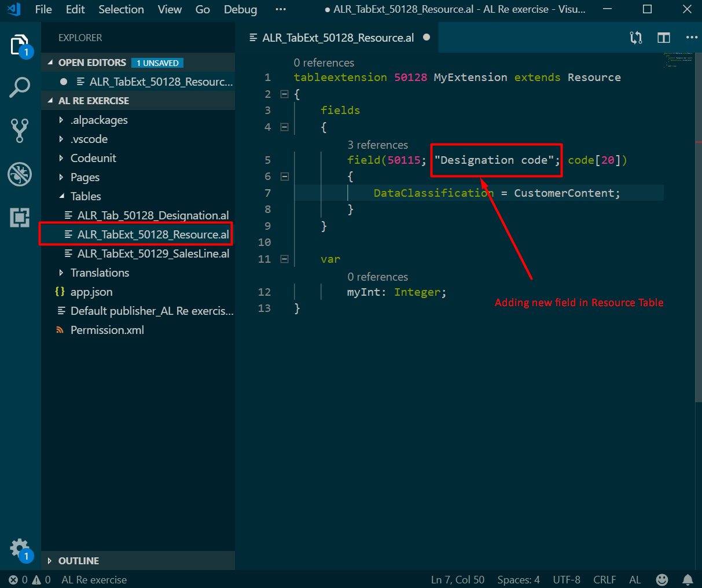Open the Search view in the activity bar

20,87
